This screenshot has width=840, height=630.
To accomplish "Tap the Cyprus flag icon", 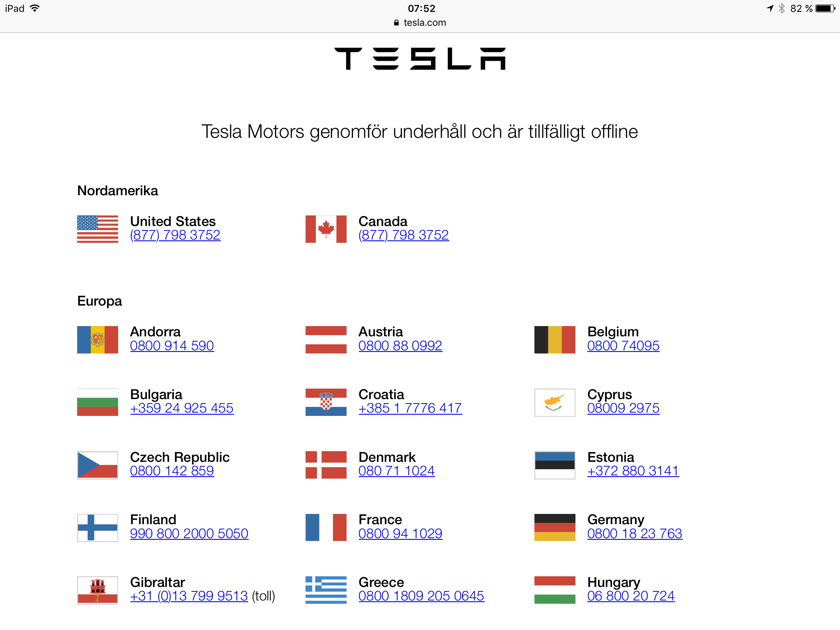I will click(x=555, y=402).
